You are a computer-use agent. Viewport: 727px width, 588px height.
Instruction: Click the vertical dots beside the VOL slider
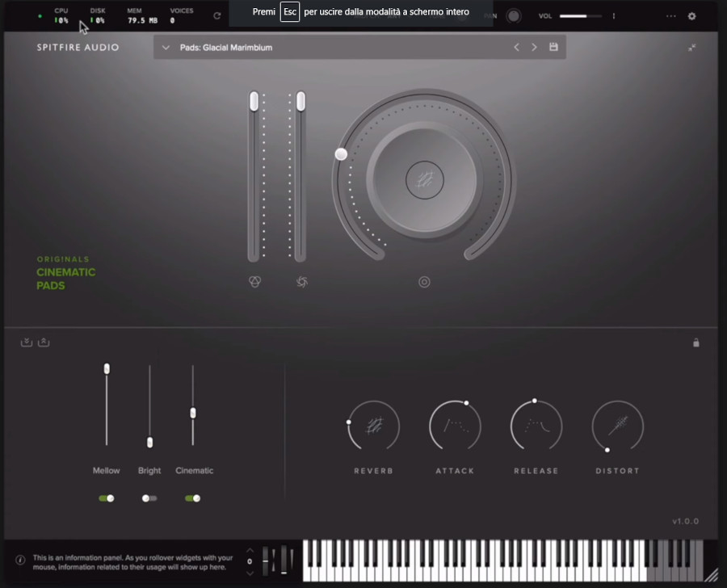(614, 16)
